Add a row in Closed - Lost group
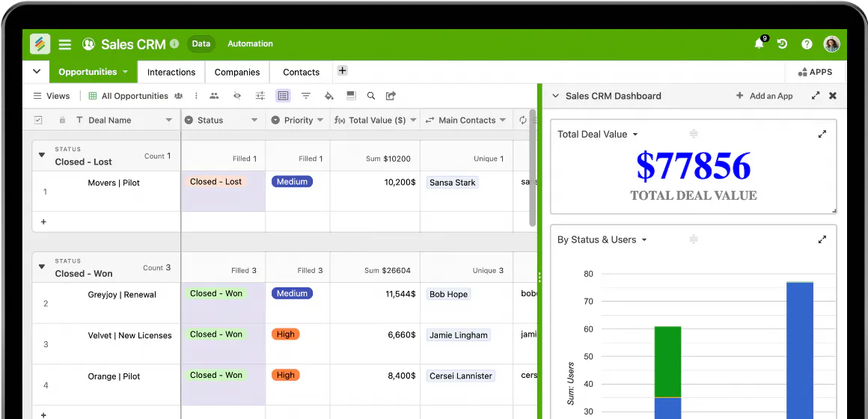This screenshot has height=419, width=868. coord(43,222)
